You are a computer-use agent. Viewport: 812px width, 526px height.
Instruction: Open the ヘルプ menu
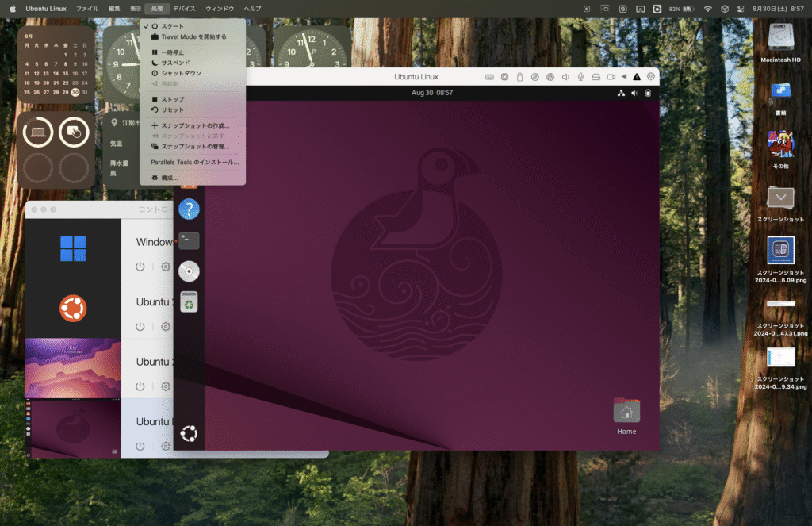(252, 9)
